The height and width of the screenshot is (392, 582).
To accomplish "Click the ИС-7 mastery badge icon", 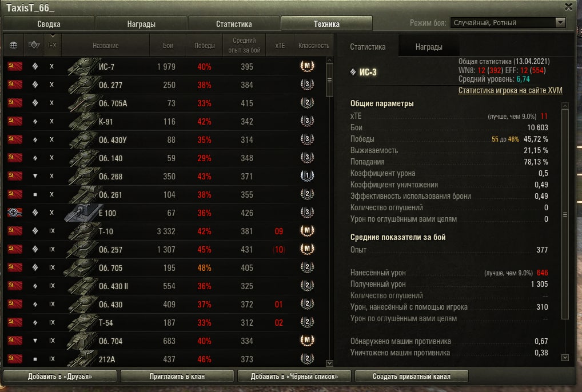I will [x=307, y=66].
